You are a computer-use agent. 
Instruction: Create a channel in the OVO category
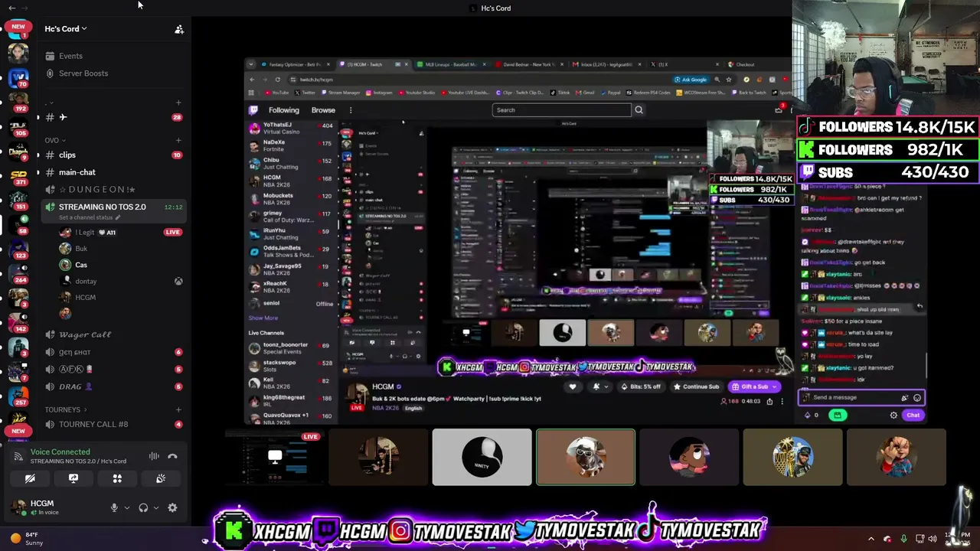pyautogui.click(x=178, y=140)
